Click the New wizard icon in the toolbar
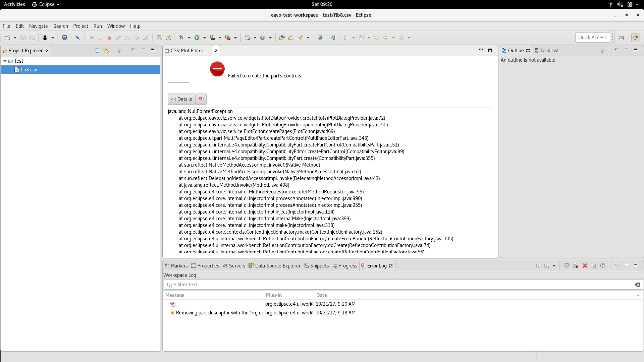Viewport: 644px width, 362px height. coord(7,38)
